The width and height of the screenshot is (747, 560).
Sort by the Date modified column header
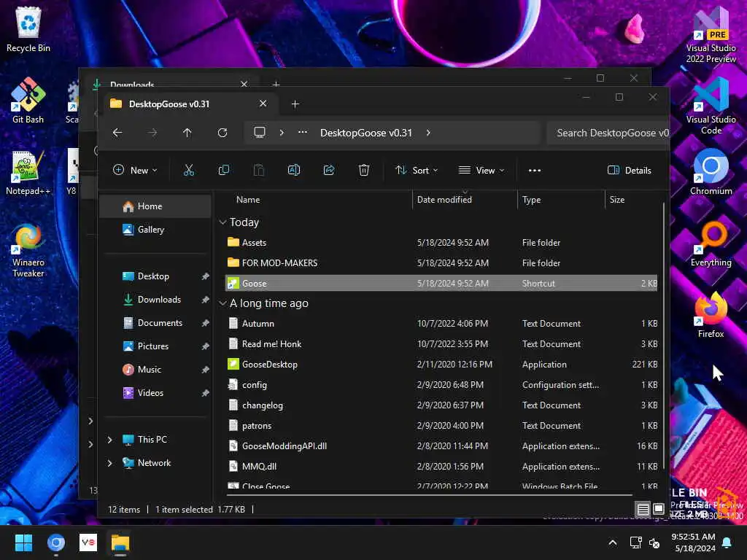pyautogui.click(x=465, y=200)
